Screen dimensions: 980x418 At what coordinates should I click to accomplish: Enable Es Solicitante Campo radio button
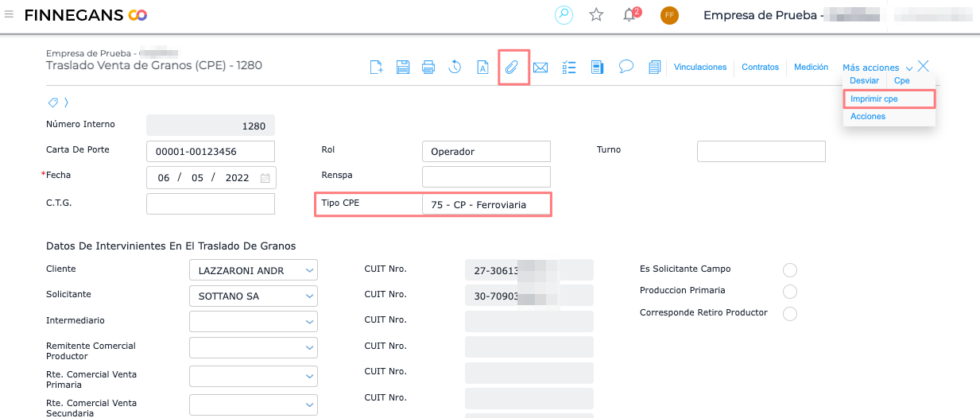790,270
